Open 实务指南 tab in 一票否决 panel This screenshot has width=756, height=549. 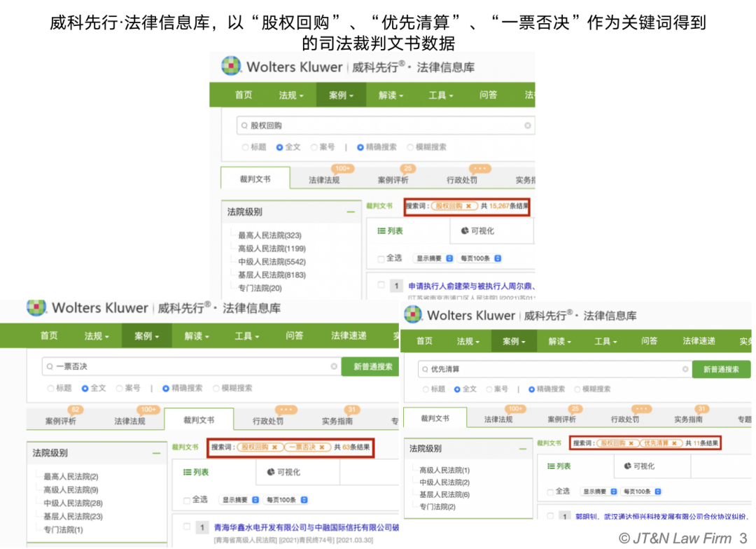pyautogui.click(x=338, y=421)
